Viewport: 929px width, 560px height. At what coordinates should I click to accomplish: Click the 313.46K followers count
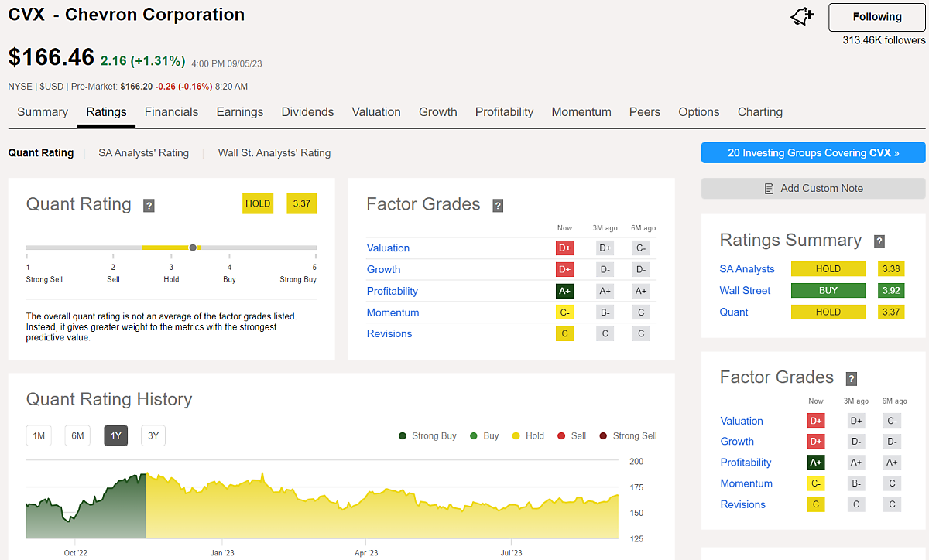click(x=884, y=40)
